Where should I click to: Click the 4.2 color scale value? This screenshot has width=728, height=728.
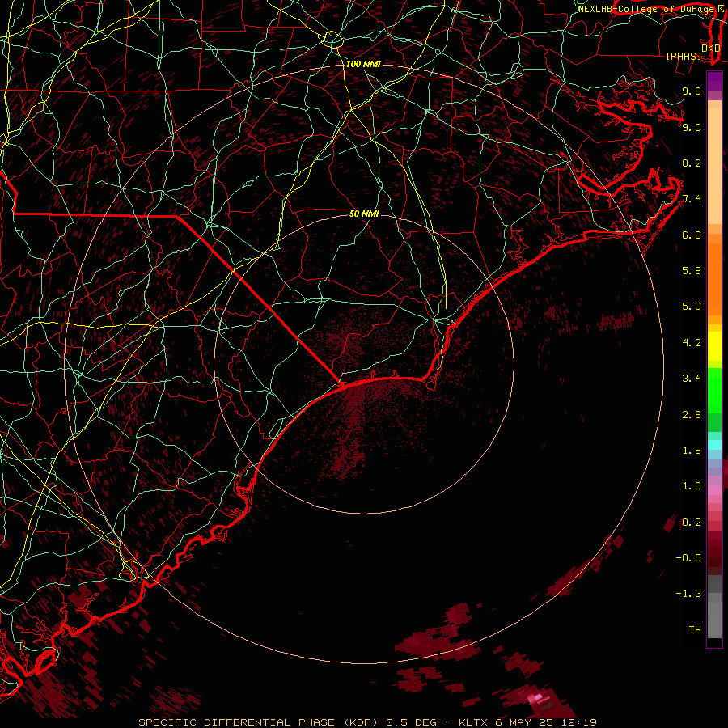pos(692,343)
